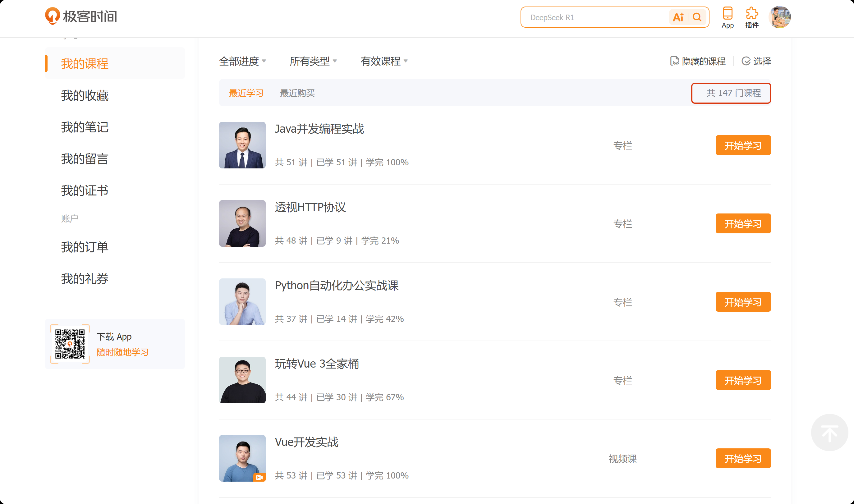
Task: Start learning Vue开发实战
Action: pos(743,459)
